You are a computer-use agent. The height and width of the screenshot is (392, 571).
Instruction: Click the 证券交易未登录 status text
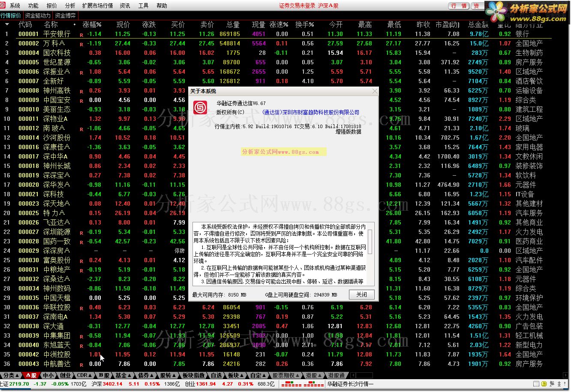(x=297, y=6)
